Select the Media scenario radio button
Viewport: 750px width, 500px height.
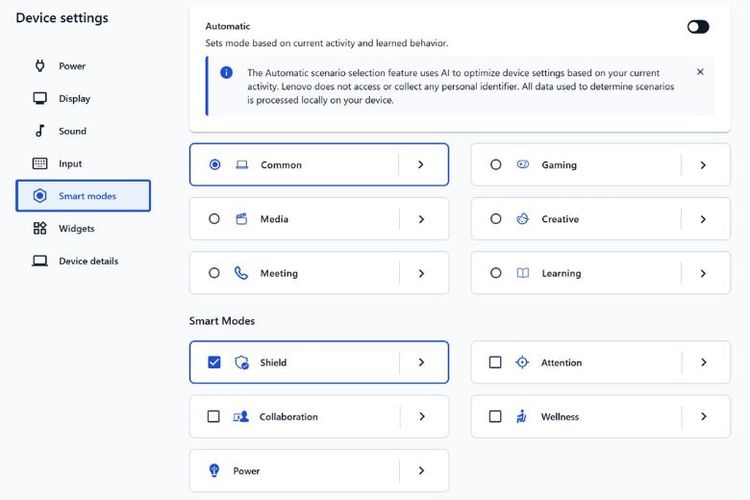click(x=214, y=219)
